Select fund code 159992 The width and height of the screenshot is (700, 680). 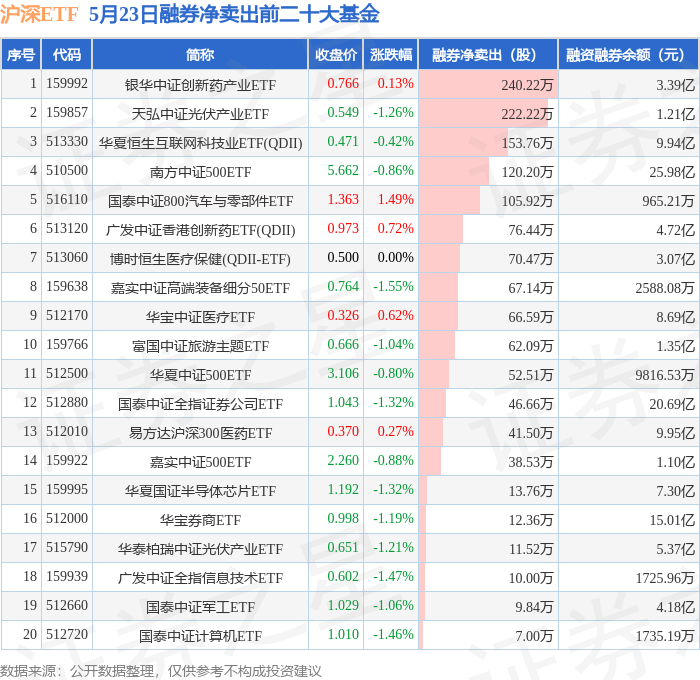67,83
